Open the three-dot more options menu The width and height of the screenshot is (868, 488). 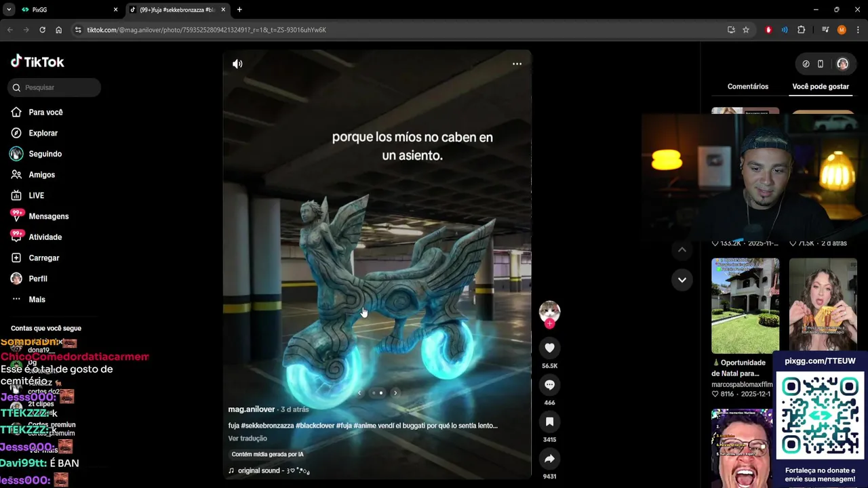click(x=517, y=64)
